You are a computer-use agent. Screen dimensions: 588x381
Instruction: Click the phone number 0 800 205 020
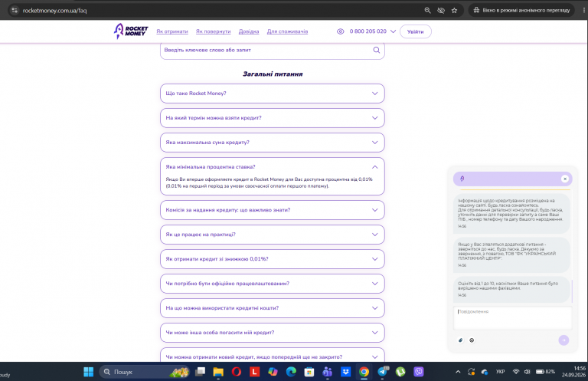pyautogui.click(x=367, y=31)
